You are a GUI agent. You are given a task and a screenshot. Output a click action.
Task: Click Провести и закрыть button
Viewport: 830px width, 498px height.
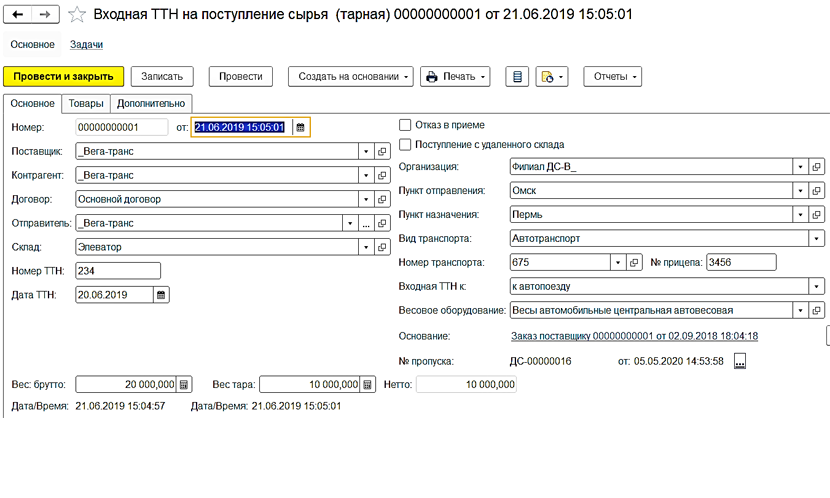64,77
